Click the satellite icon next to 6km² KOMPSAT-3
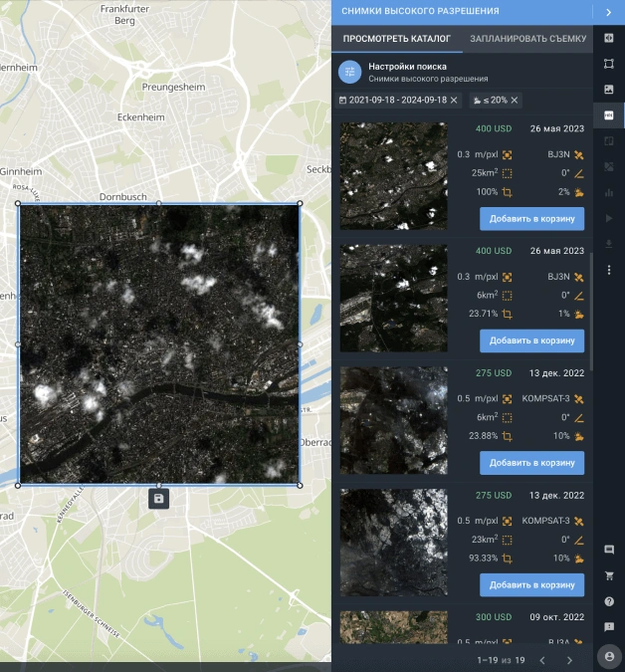Viewport: 625px width, 672px height. 579,399
